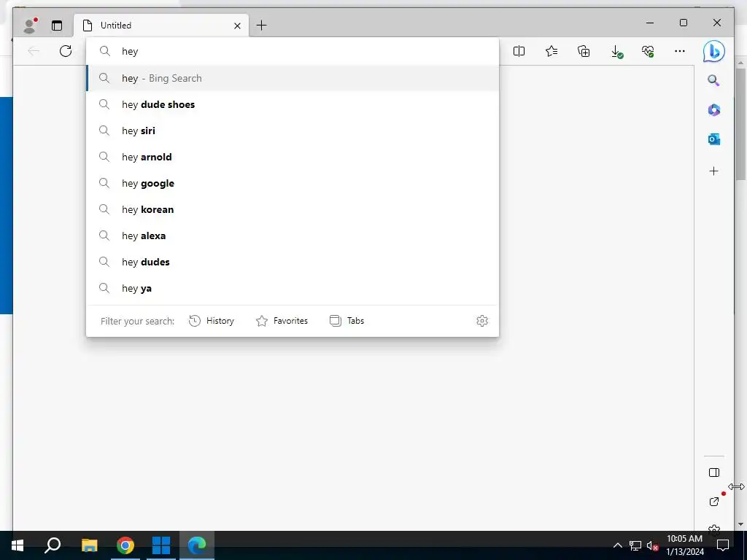Choose the 'hey dudes' suggestion
This screenshot has height=560, width=747.
click(x=293, y=262)
